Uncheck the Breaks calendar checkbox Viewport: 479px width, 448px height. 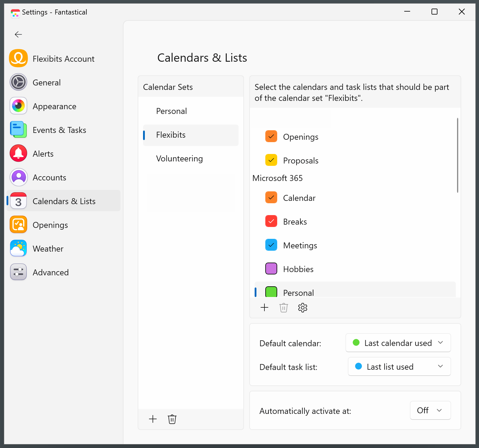271,221
